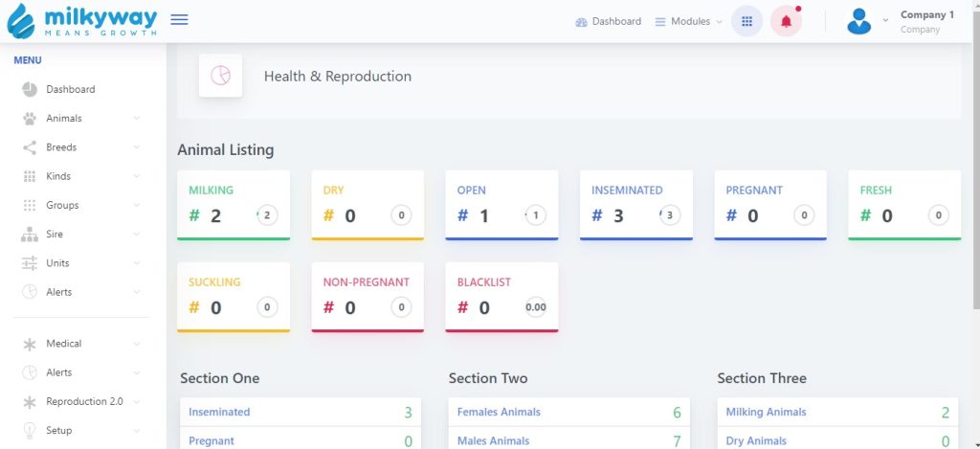
Task: Open the Milking Animals link
Action: [x=766, y=412]
